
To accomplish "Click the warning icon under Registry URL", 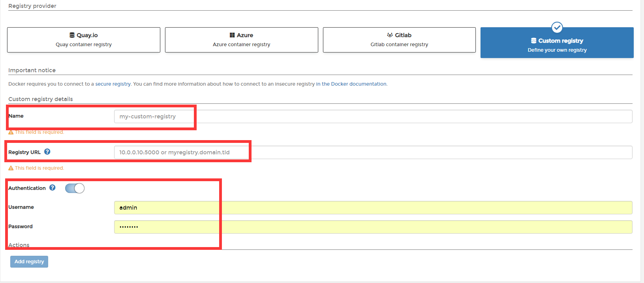I will click(11, 168).
